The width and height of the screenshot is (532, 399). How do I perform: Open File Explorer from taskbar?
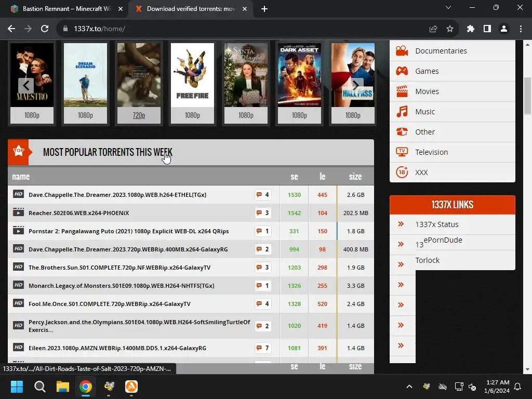(63, 387)
